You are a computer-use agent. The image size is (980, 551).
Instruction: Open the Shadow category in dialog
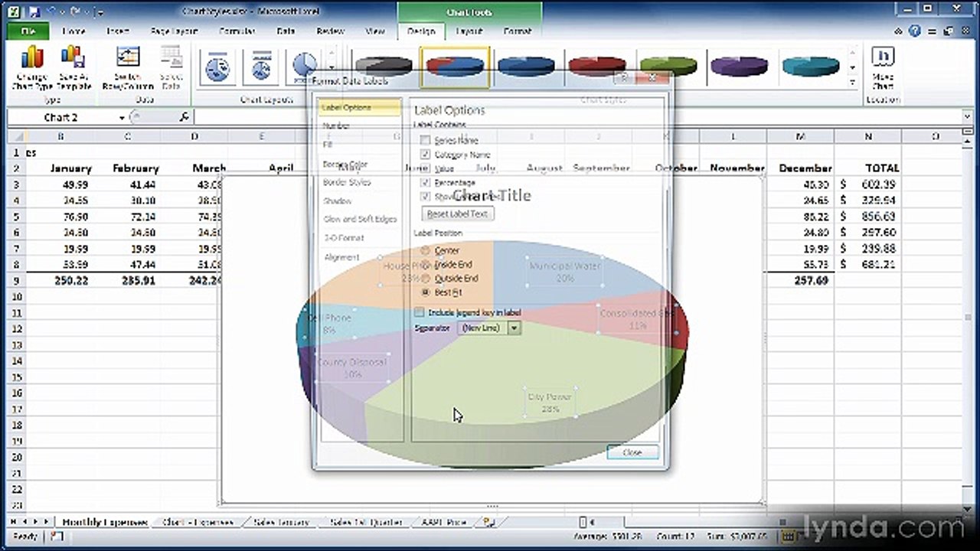[337, 201]
